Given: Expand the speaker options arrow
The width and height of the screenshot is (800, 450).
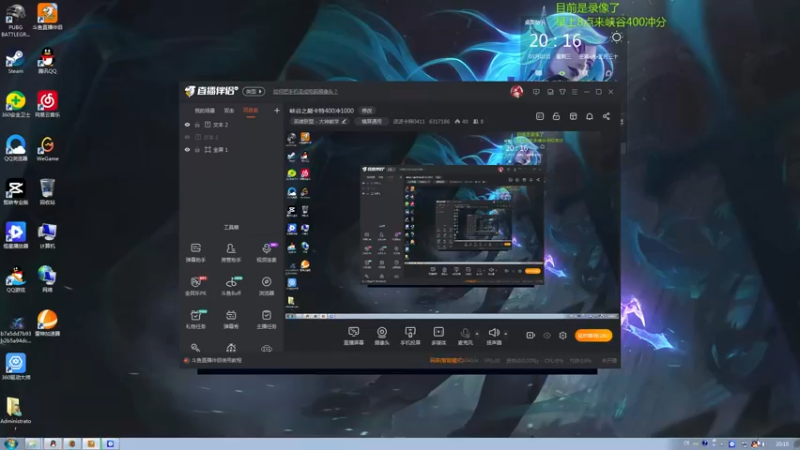Looking at the screenshot, I should 506,334.
